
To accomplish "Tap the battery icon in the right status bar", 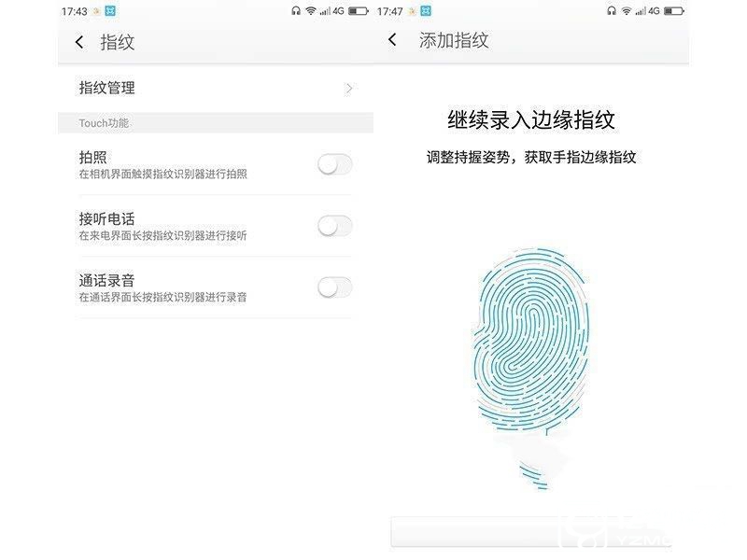I will point(674,10).
